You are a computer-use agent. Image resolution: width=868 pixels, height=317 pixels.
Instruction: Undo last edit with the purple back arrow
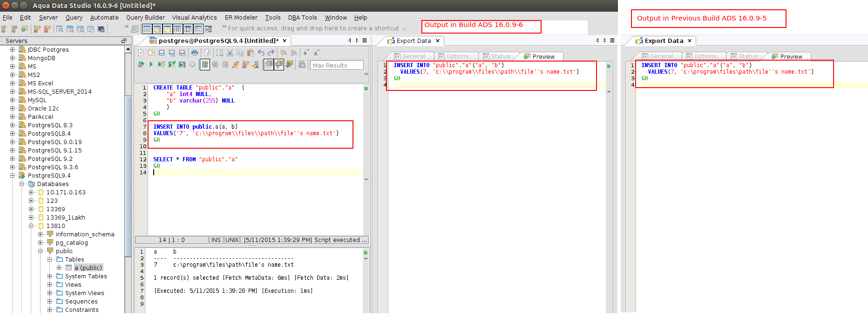(261, 53)
